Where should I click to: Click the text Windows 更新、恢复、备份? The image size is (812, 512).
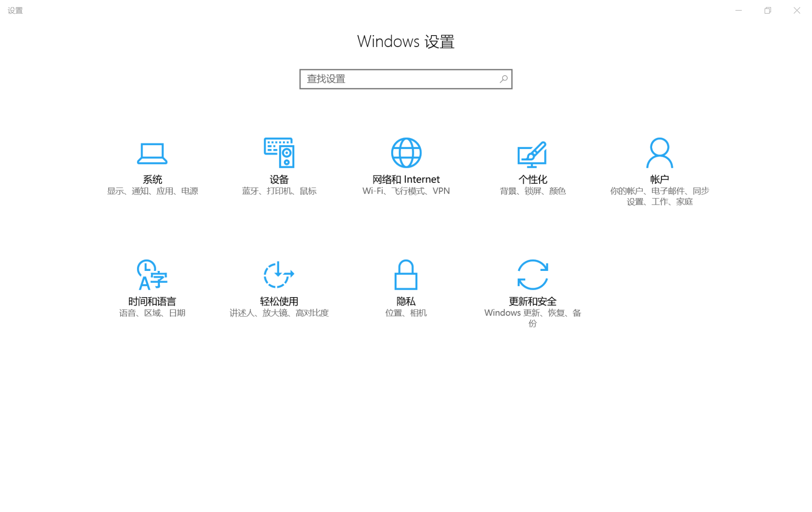[x=533, y=318]
